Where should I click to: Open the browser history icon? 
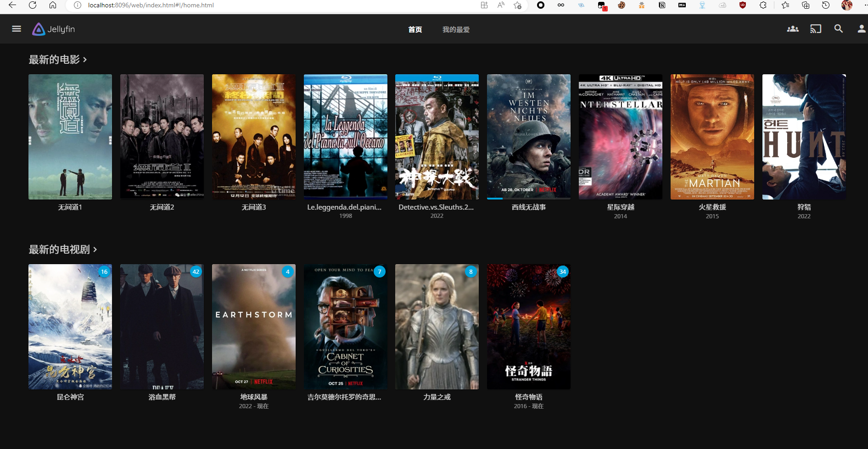click(x=826, y=5)
